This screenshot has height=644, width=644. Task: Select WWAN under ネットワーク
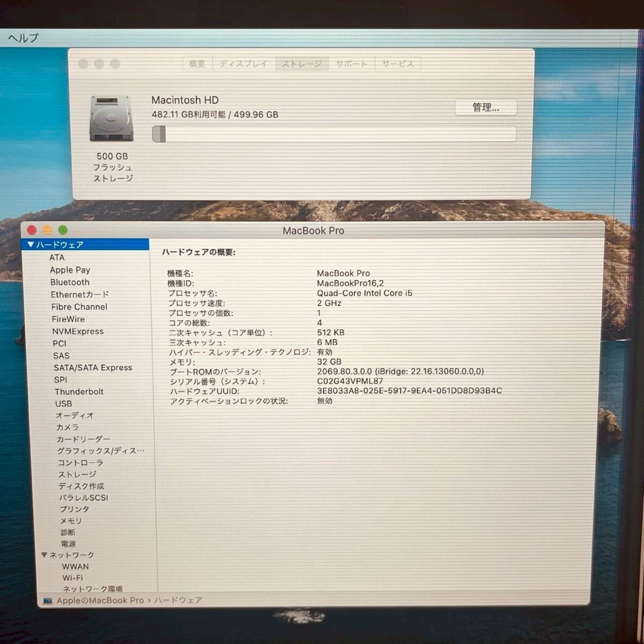pos(76,567)
